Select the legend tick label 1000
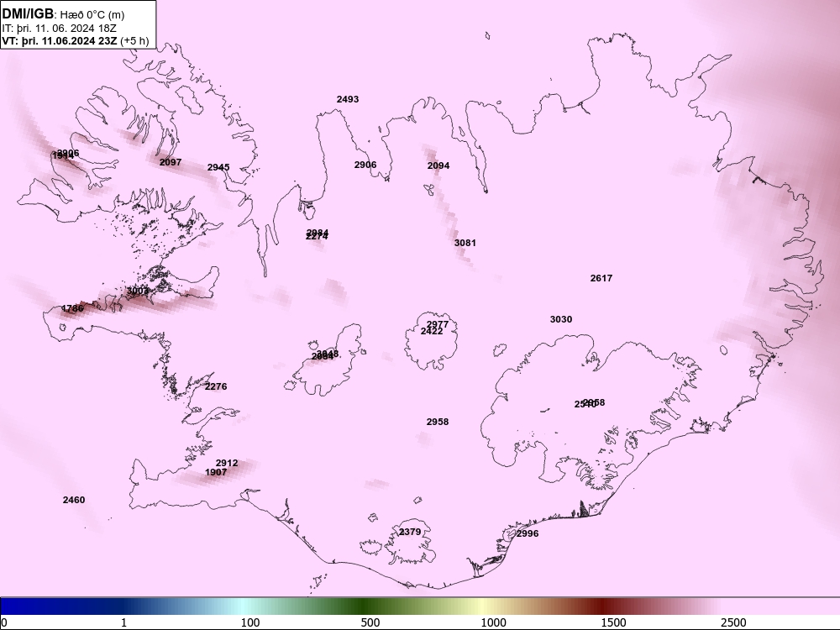 point(493,622)
